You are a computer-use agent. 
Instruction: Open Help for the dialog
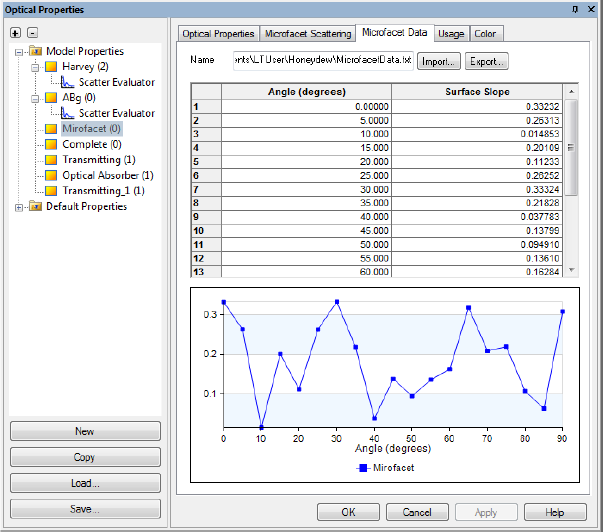point(555,512)
